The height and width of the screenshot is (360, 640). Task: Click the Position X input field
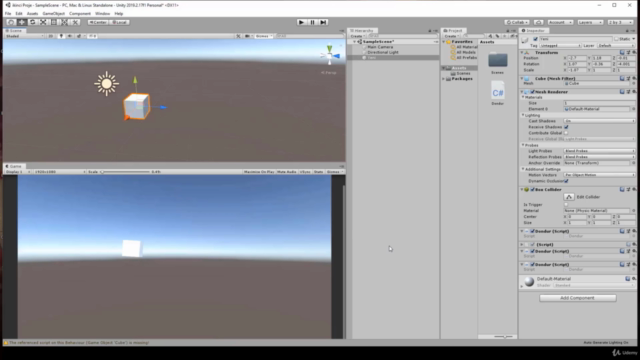click(577, 58)
